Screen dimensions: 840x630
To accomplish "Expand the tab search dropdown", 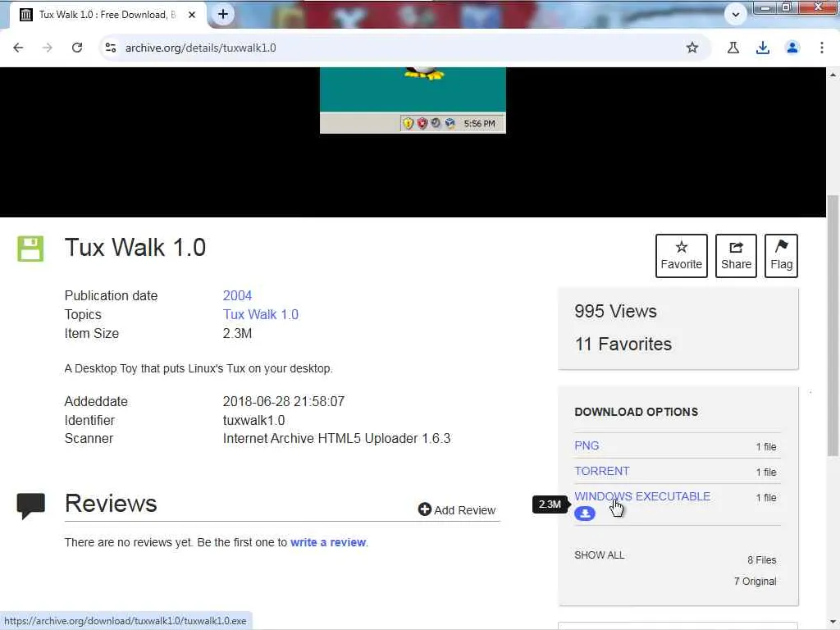I will [736, 15].
